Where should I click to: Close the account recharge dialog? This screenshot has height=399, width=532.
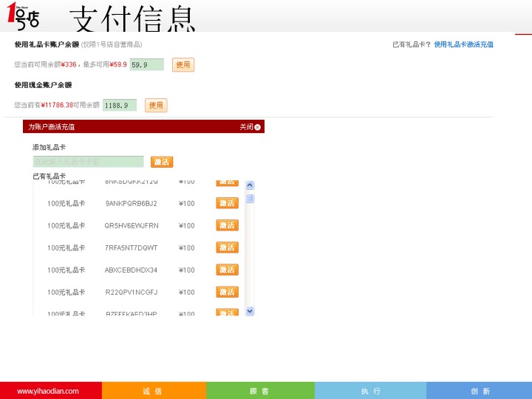coord(250,127)
